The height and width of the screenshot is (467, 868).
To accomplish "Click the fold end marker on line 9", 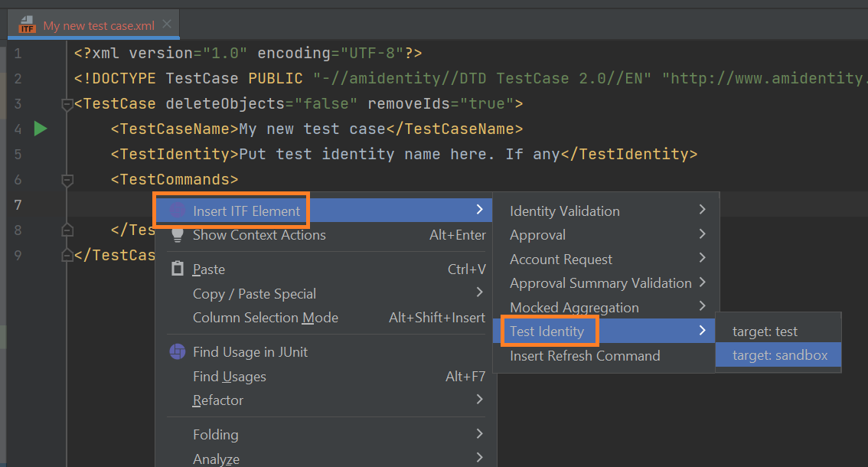I will [67, 255].
